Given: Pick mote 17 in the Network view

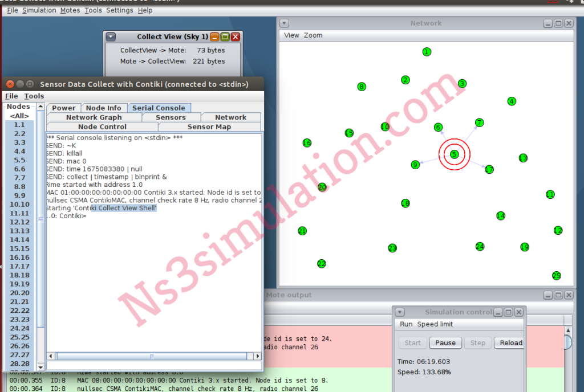Looking at the screenshot, I should [x=489, y=170].
